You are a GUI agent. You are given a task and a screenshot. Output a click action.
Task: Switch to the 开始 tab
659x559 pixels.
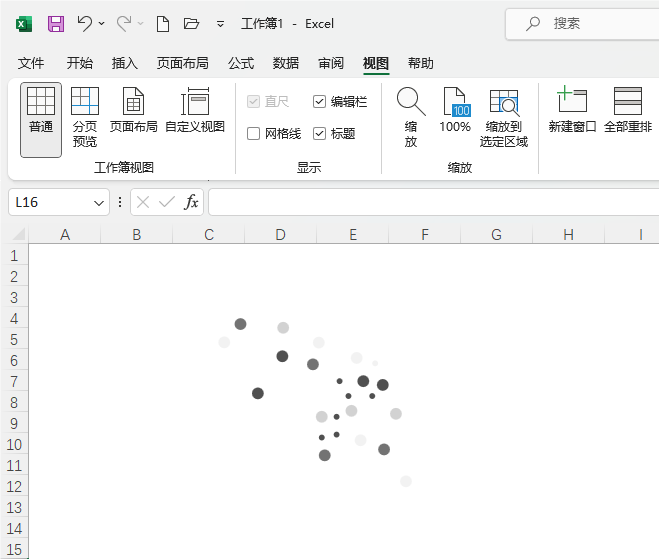79,63
